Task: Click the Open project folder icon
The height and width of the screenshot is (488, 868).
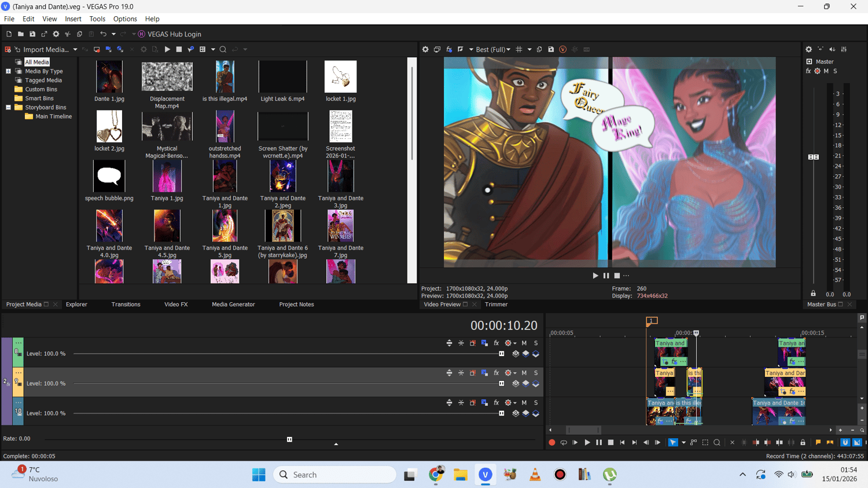Action: click(20, 34)
